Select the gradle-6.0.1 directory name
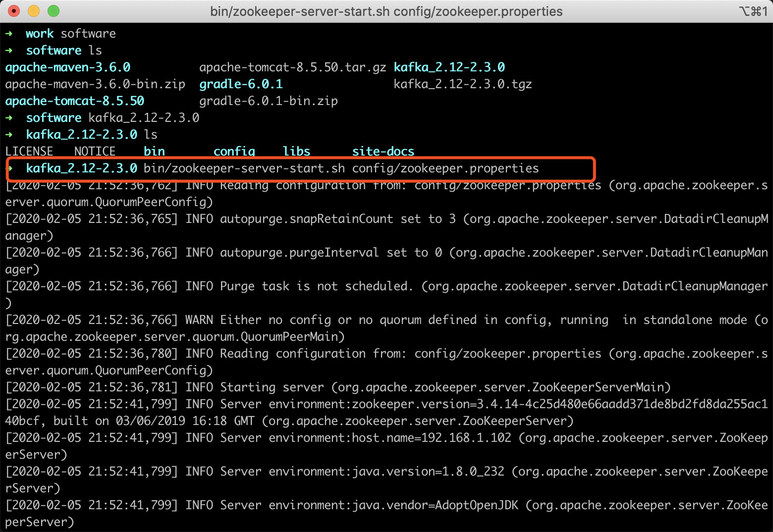This screenshot has height=532, width=773. click(x=241, y=84)
